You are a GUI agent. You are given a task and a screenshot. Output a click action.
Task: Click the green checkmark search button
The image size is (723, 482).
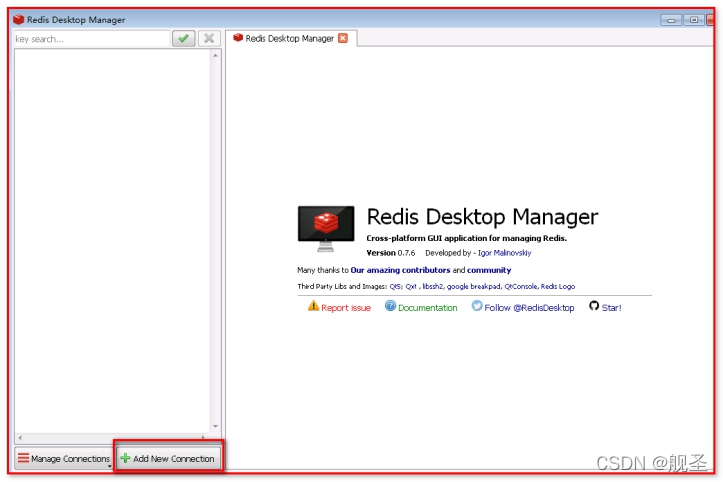184,38
